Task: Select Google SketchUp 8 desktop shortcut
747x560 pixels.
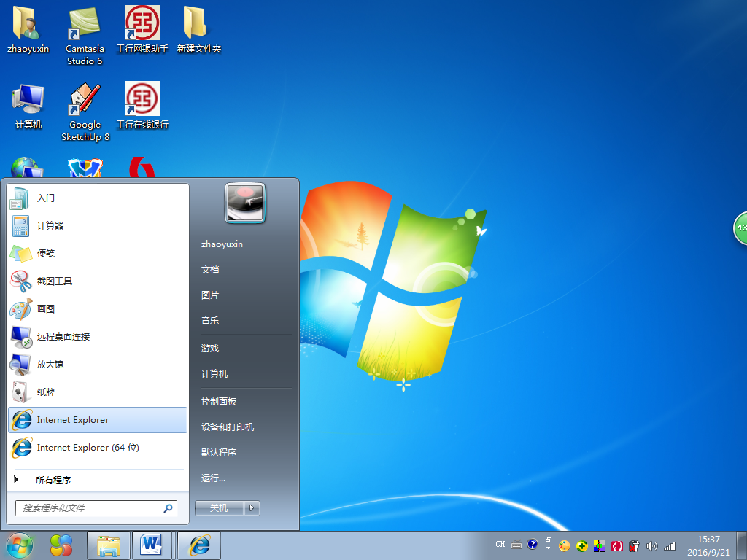Action: 85,112
